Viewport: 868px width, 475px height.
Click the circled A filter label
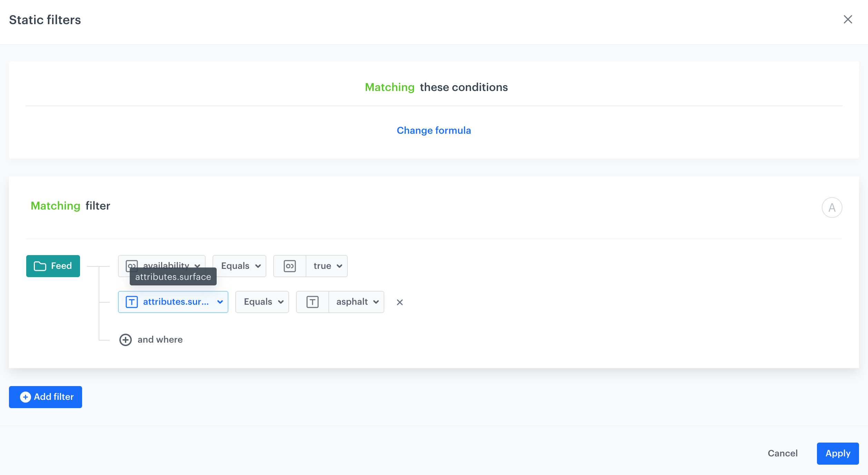(x=832, y=208)
